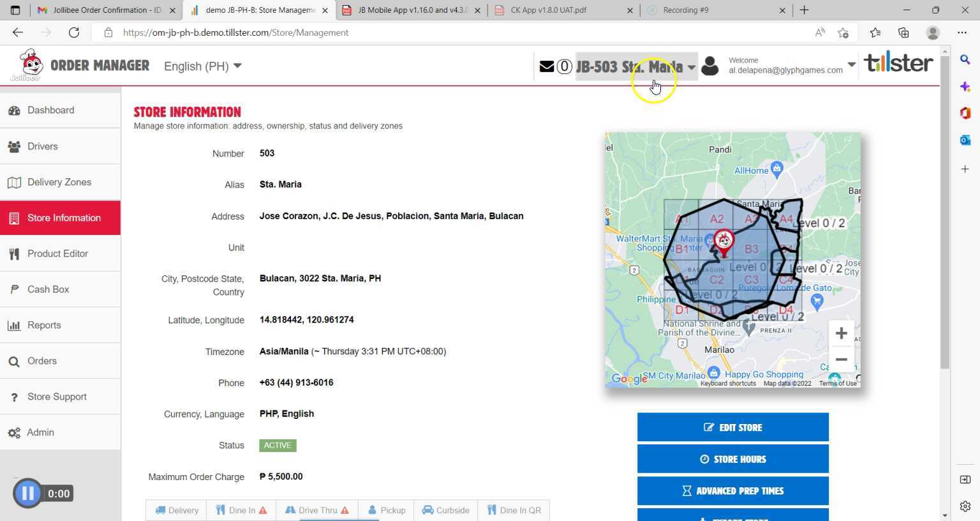Click the messages envelope icon
The image size is (980, 521).
(x=546, y=66)
